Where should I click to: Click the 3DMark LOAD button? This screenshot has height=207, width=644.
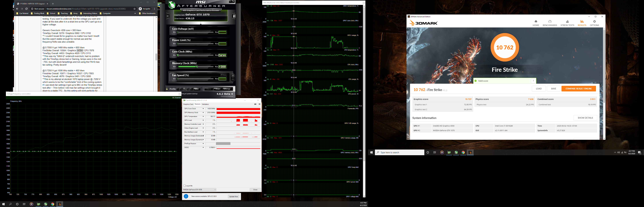[x=539, y=89]
